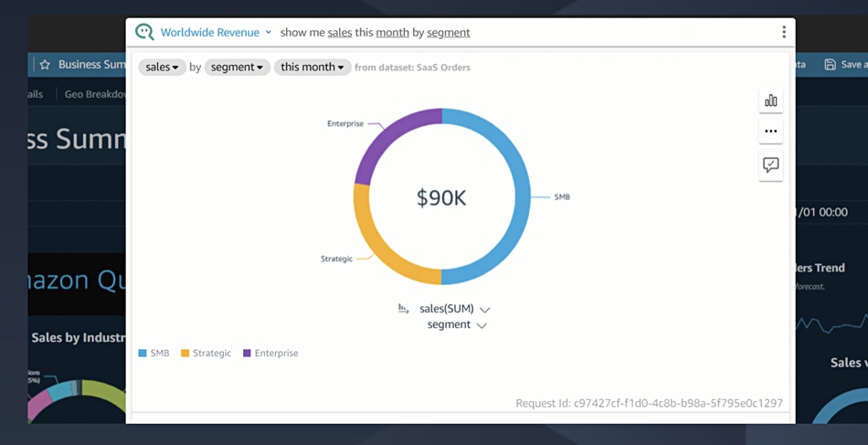868x445 pixels.
Task: Open the vertical three-dot menu of the Q bar
Action: (784, 32)
